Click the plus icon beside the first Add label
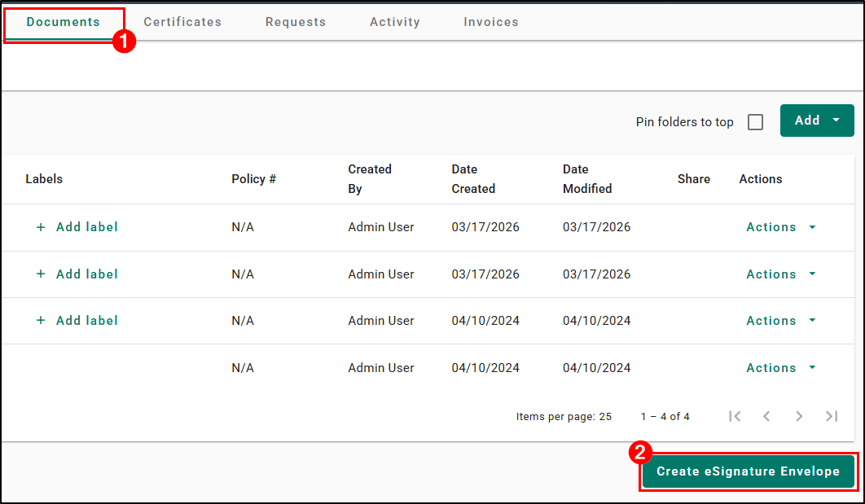This screenshot has height=504, width=865. tap(41, 227)
